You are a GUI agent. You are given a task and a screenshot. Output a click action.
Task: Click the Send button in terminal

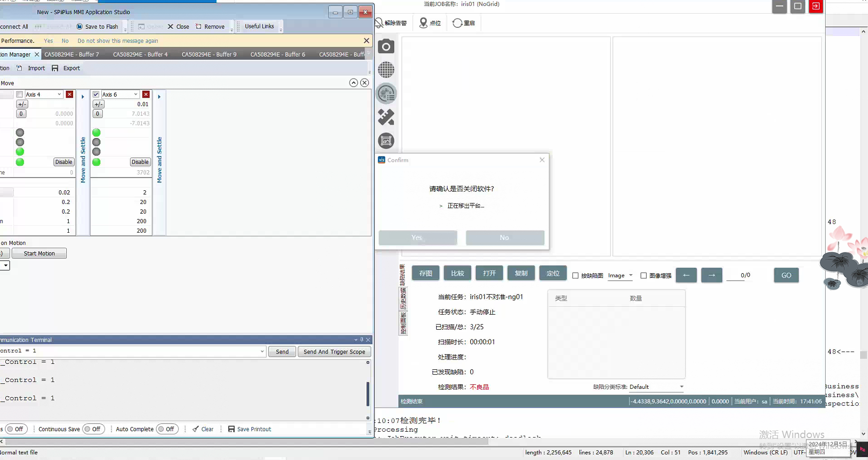click(x=282, y=352)
